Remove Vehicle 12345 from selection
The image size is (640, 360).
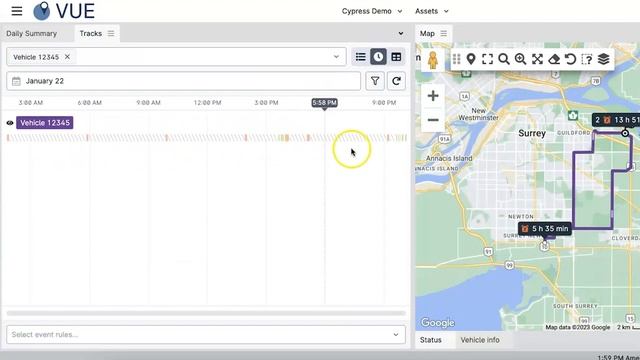tap(67, 57)
